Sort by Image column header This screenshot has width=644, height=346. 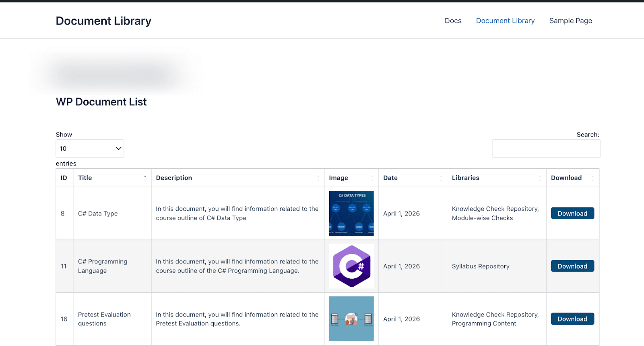[x=351, y=178]
